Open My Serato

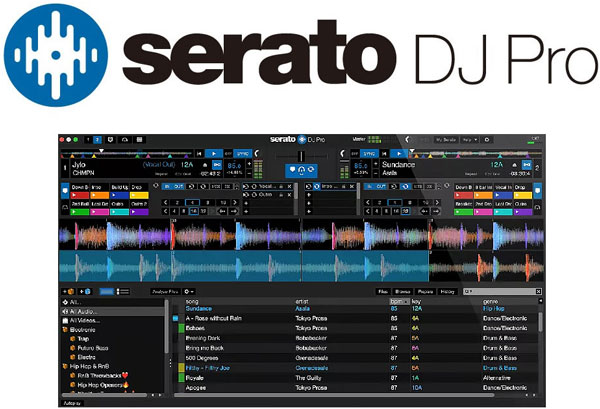pyautogui.click(x=446, y=140)
